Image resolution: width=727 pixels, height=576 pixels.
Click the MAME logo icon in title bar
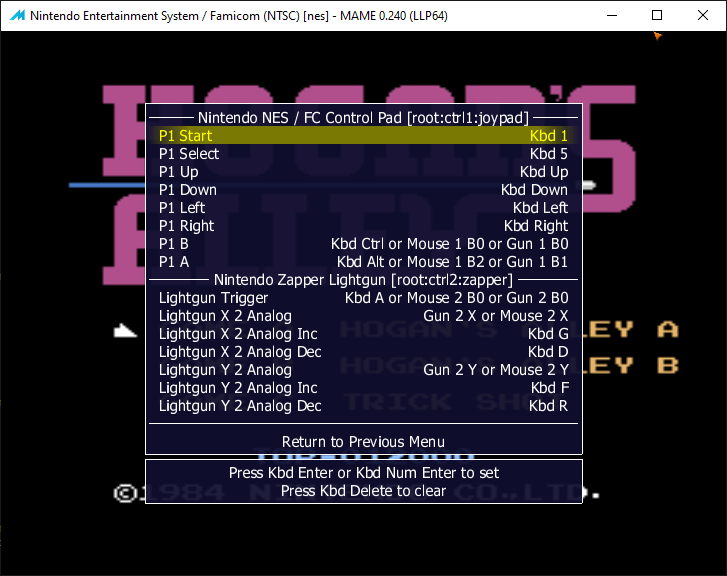12,15
